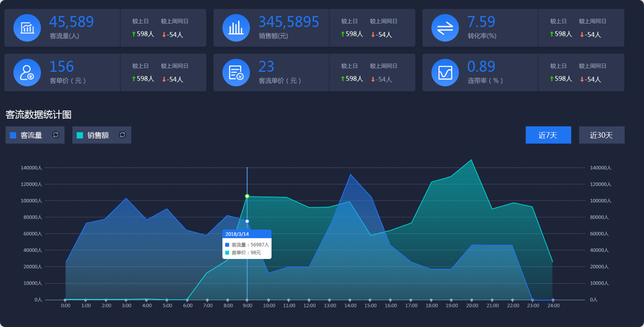This screenshot has height=327, width=644.
Task: Click the conversion rate arrows icon
Action: coord(445,28)
